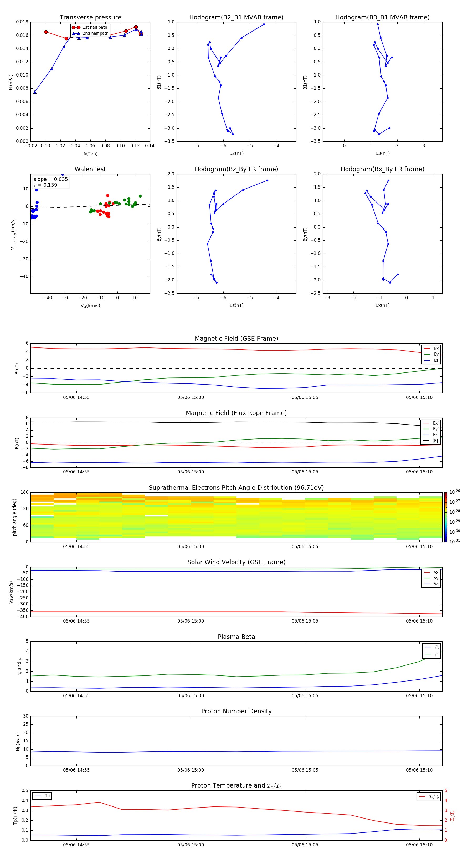The height and width of the screenshot is (868, 473).
Task: Click the B3(nT) x-axis label
Action: pyautogui.click(x=382, y=153)
